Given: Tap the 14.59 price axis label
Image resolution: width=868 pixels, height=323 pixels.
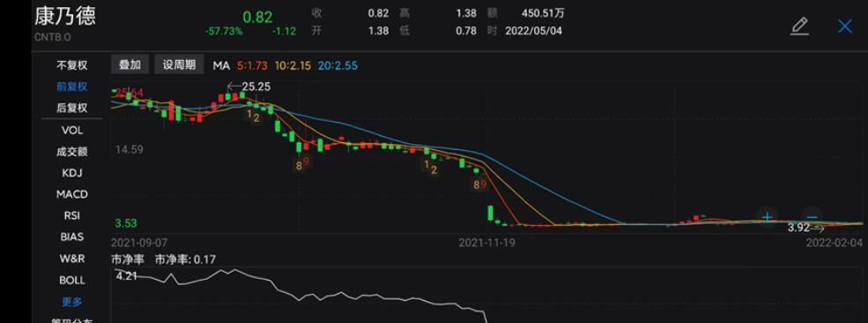Looking at the screenshot, I should pyautogui.click(x=129, y=149).
